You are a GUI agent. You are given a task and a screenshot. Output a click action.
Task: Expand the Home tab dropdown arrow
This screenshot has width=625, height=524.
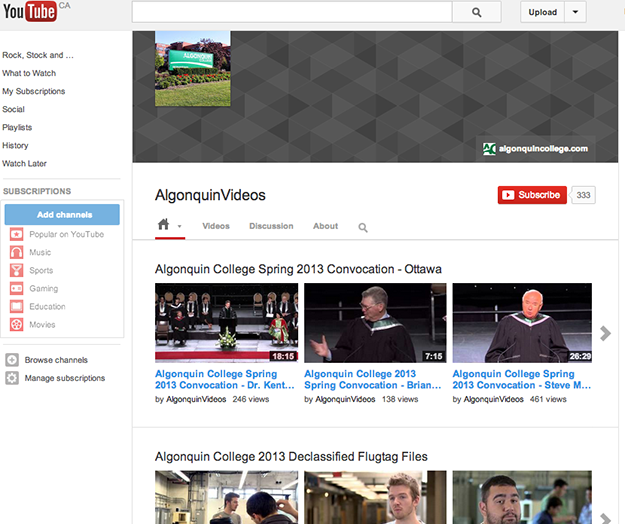tap(179, 226)
